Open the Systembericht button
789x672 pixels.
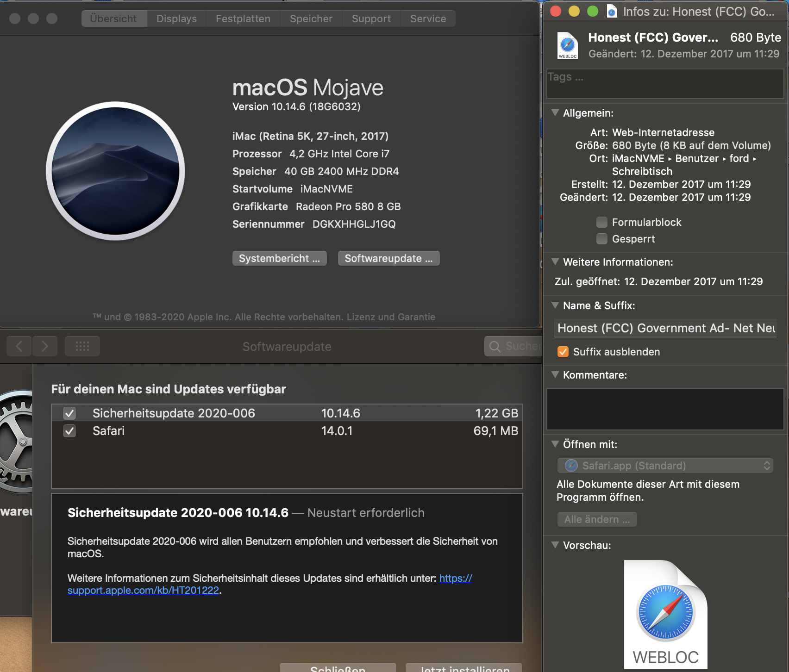[x=280, y=258]
